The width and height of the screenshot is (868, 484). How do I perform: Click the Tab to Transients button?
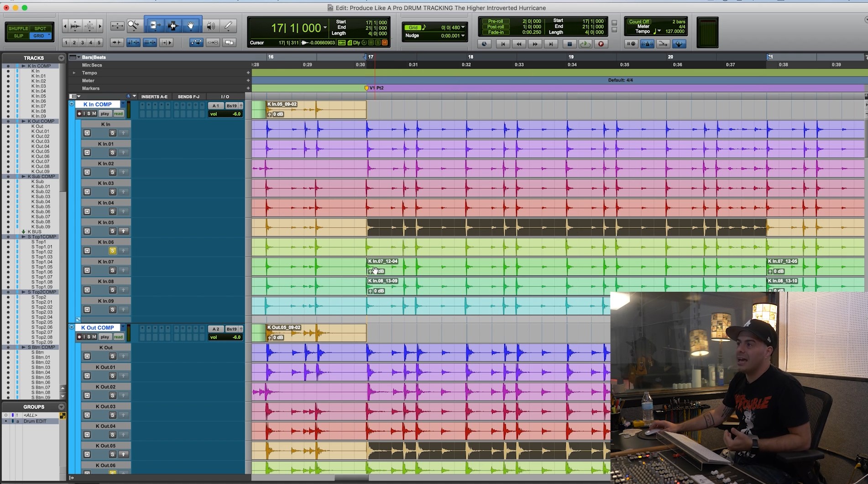117,42
